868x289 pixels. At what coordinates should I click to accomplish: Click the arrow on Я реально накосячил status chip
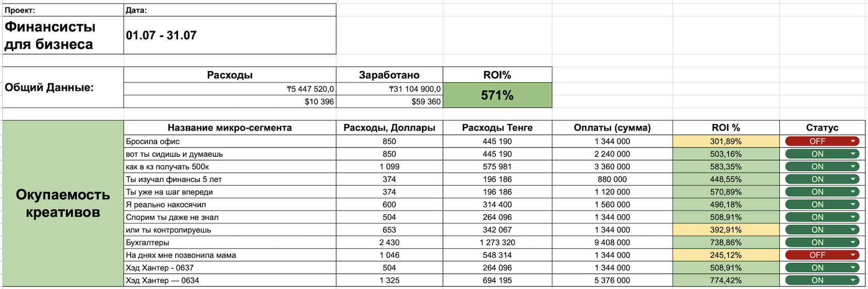coord(853,204)
